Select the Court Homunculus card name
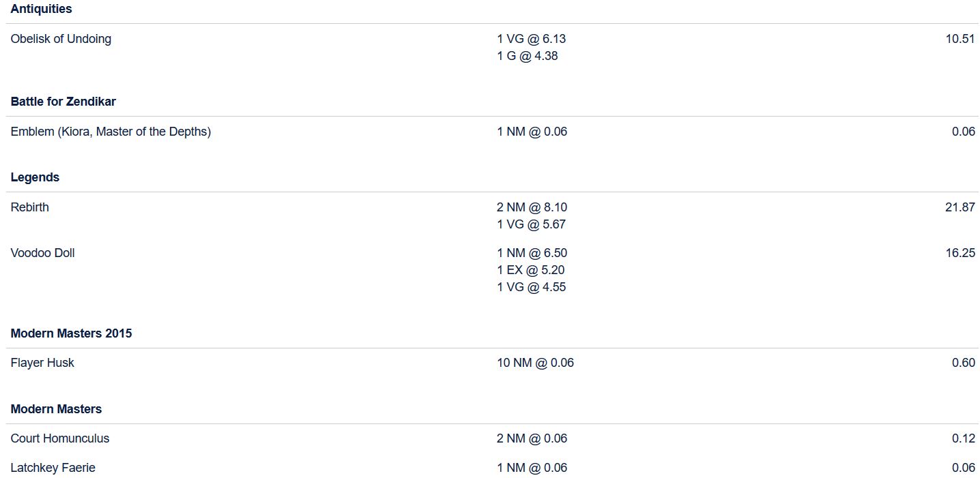 (60, 438)
